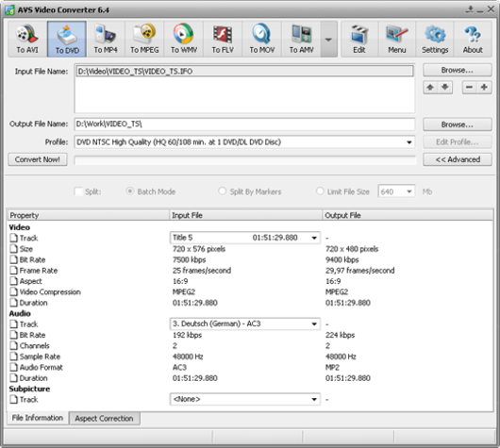The image size is (500, 448).
Task: Click the page icon beside Sample Rate
Action: pos(13,357)
